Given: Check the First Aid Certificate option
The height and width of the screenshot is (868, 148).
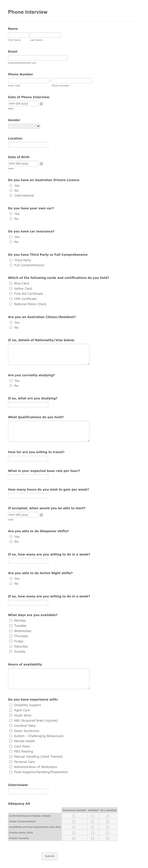Looking at the screenshot, I should click(11, 294).
